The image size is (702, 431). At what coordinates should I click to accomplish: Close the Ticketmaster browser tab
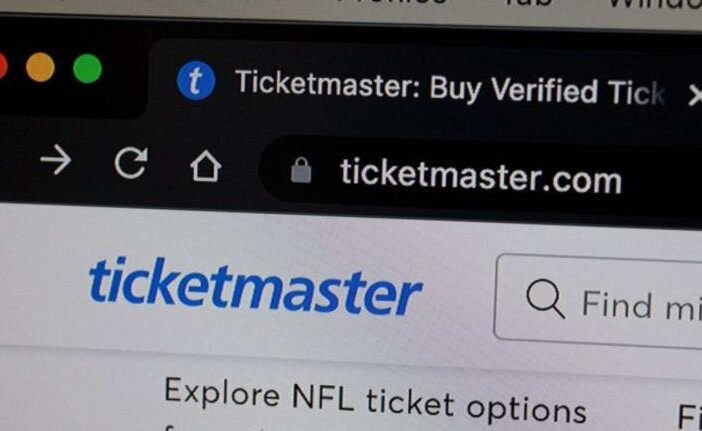tap(695, 95)
